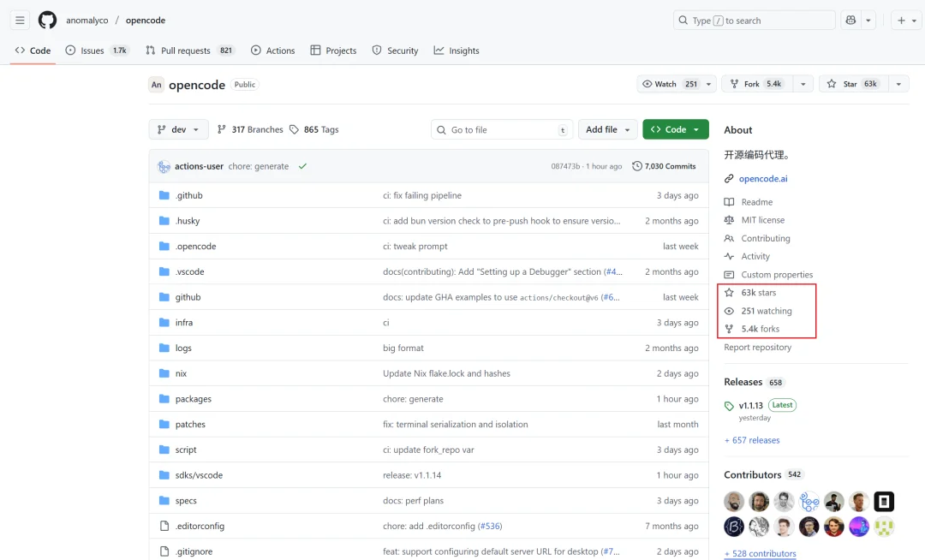Expand the dev branch dropdown
Image resolution: width=925 pixels, height=560 pixels.
[178, 129]
